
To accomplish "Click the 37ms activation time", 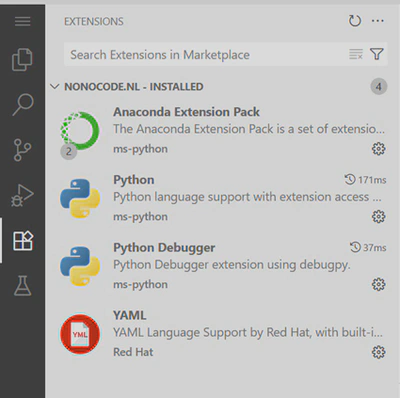I will tap(368, 248).
